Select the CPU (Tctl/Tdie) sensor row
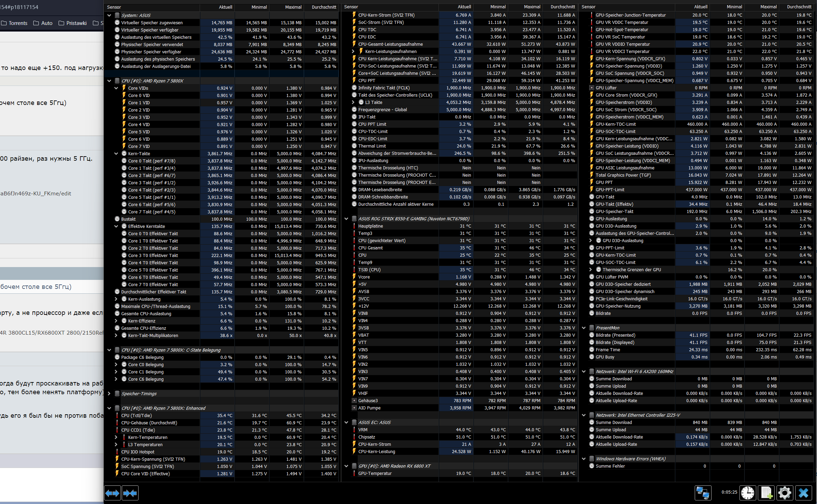This screenshot has height=504, width=817. pyautogui.click(x=137, y=415)
